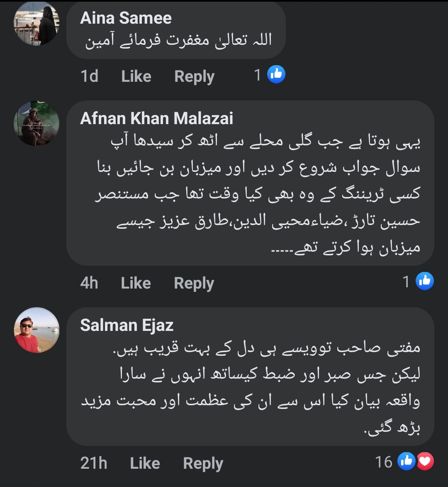Tap Reply under Salman Ejaz's comment
This screenshot has height=487, width=448.
tap(203, 463)
